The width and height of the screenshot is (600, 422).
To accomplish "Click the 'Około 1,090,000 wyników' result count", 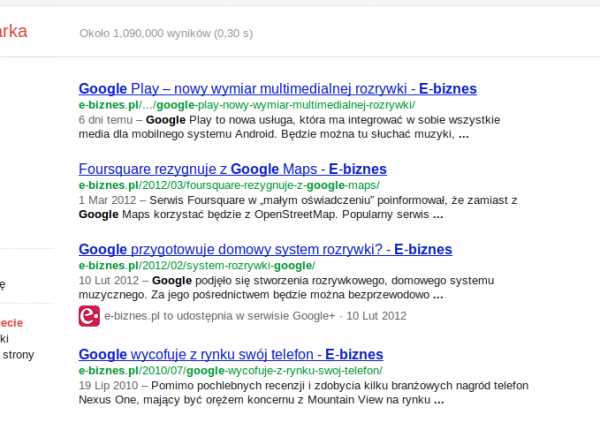I will pyautogui.click(x=166, y=33).
